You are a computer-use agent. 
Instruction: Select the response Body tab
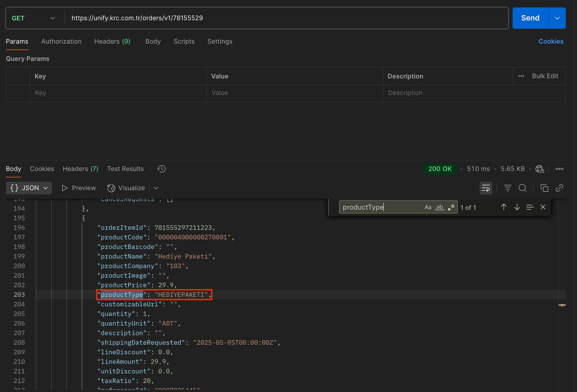tap(13, 169)
